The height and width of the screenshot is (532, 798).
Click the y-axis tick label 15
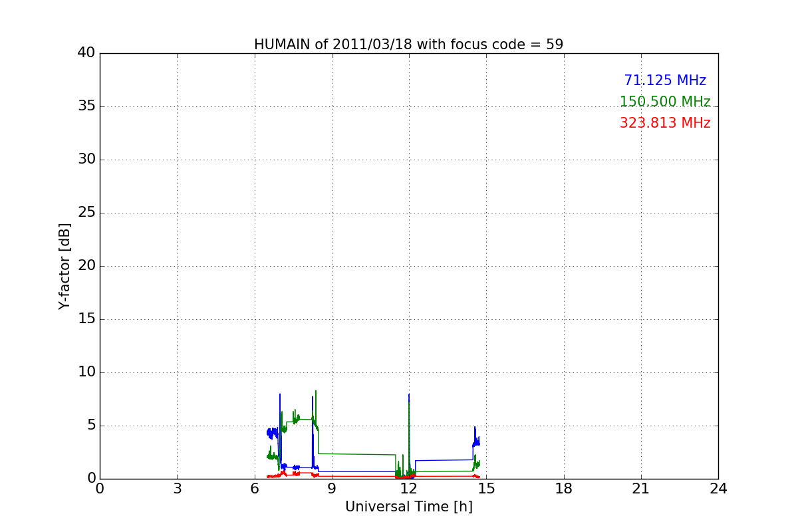point(86,319)
